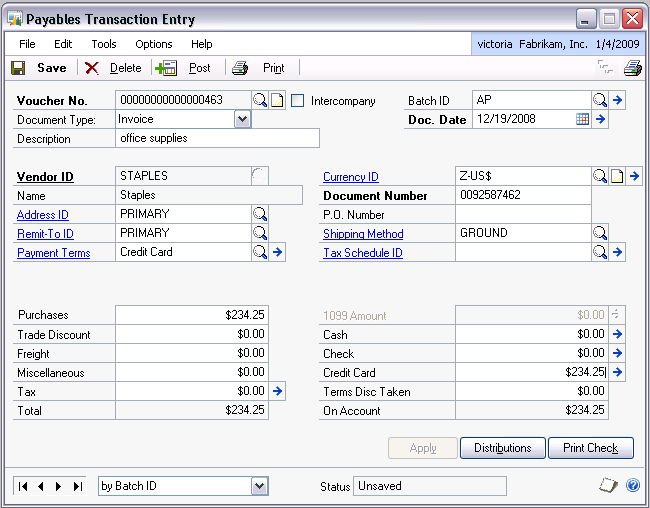Open the 'by Batch ID' sort dropdown

pos(259,486)
